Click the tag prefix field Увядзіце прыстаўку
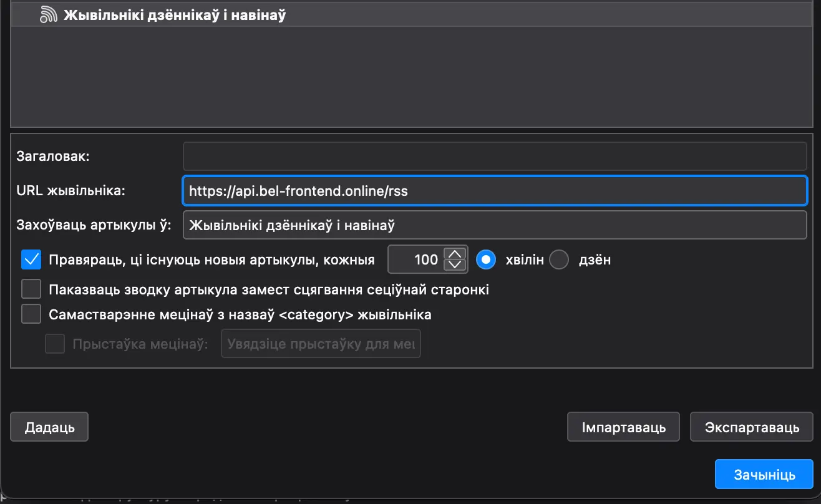 [x=321, y=344]
